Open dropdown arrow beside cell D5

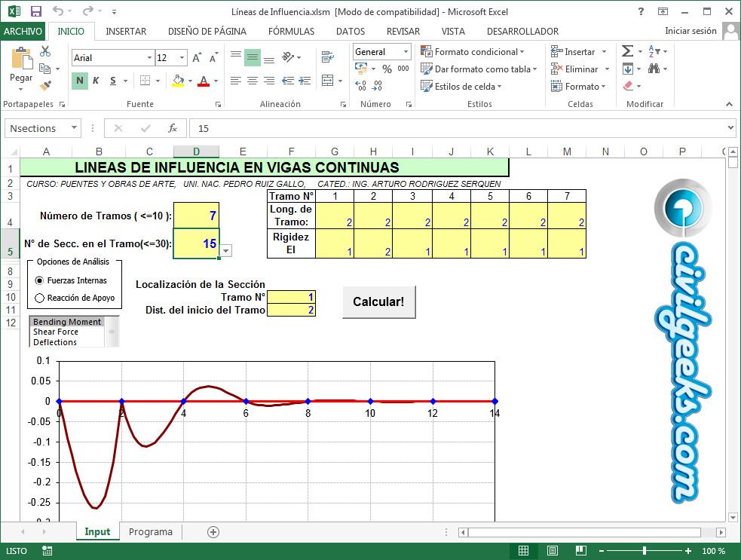pos(226,251)
